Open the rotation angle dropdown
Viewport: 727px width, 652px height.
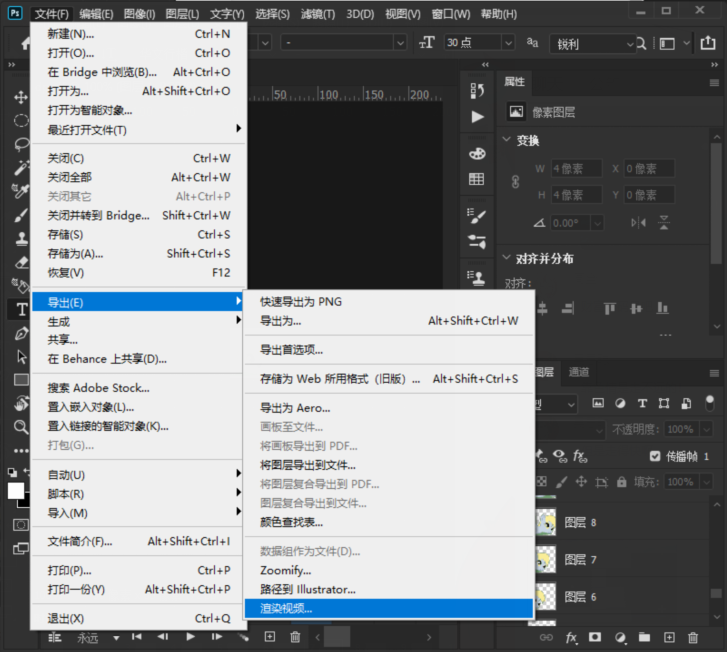[x=597, y=224]
